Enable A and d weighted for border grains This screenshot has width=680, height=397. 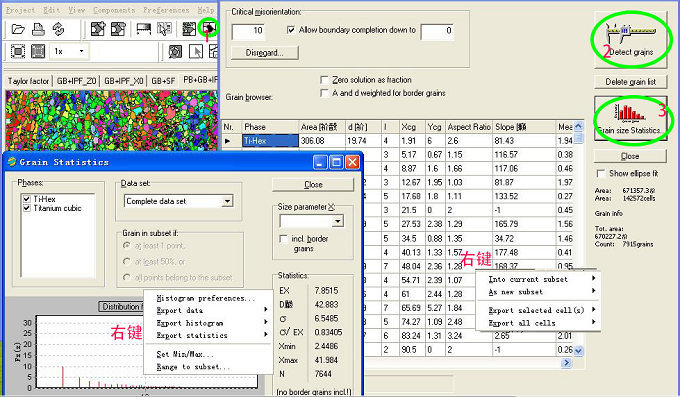tap(324, 93)
